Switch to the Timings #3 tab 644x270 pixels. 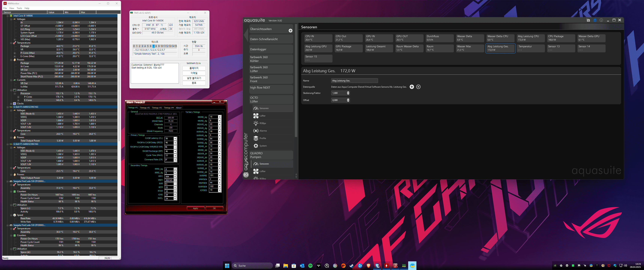coord(157,108)
